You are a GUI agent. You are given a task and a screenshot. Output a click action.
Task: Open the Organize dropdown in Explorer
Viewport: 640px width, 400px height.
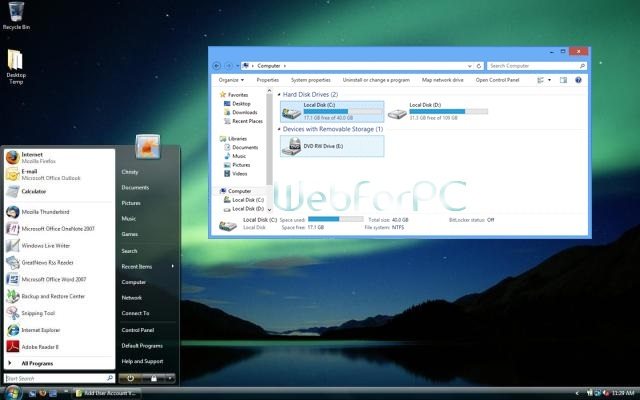coord(231,80)
